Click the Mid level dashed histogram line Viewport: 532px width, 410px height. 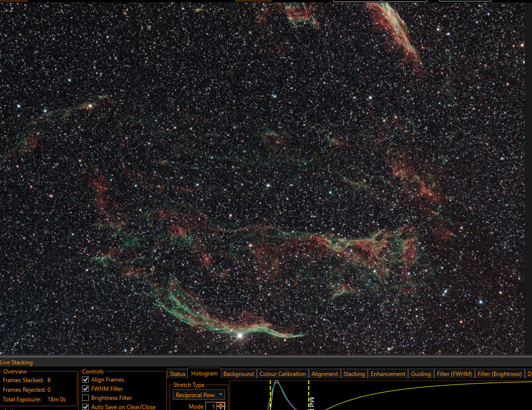click(309, 395)
